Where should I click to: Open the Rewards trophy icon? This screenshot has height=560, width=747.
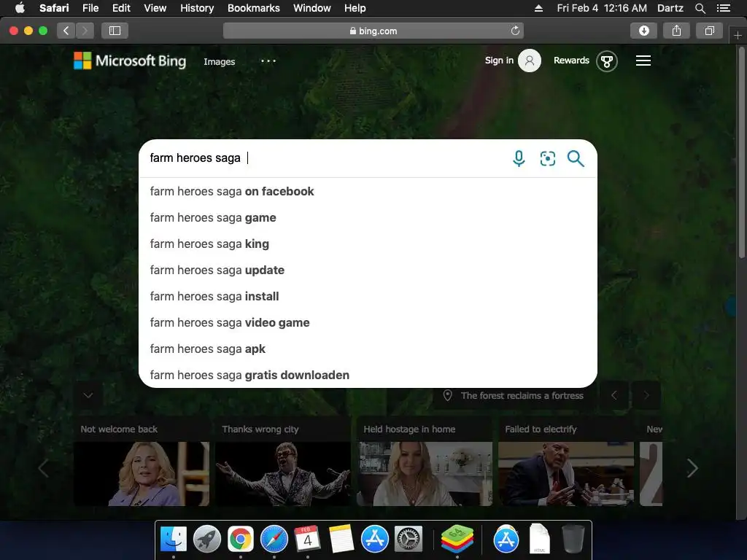pos(606,61)
